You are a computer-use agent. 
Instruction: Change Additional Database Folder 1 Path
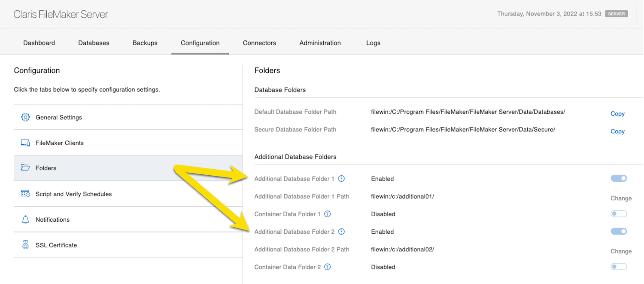click(621, 198)
